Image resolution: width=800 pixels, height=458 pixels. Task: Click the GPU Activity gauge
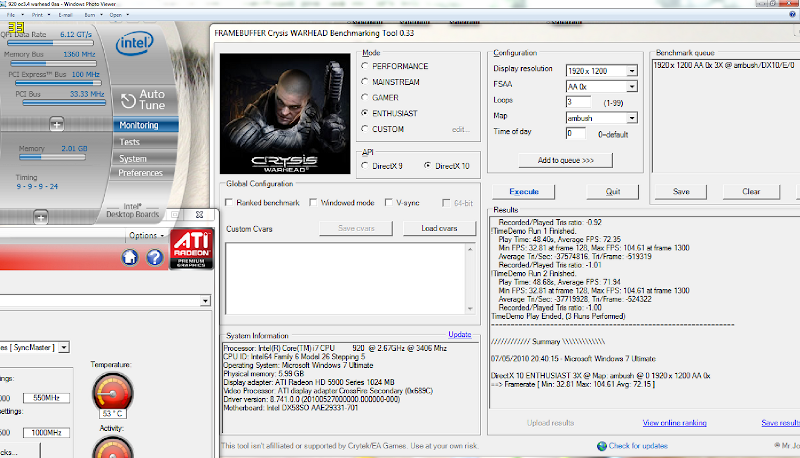coord(113,449)
